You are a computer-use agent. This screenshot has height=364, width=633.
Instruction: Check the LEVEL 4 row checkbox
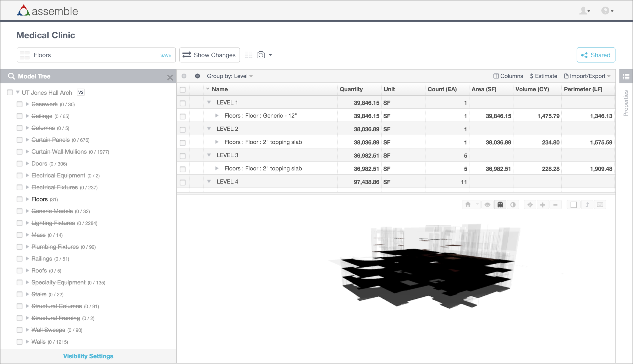183,182
